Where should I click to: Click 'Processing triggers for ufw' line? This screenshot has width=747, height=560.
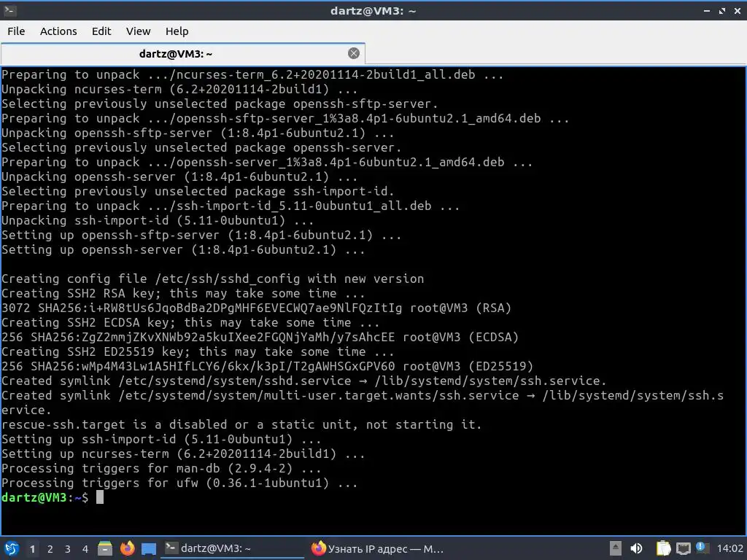coord(179,483)
